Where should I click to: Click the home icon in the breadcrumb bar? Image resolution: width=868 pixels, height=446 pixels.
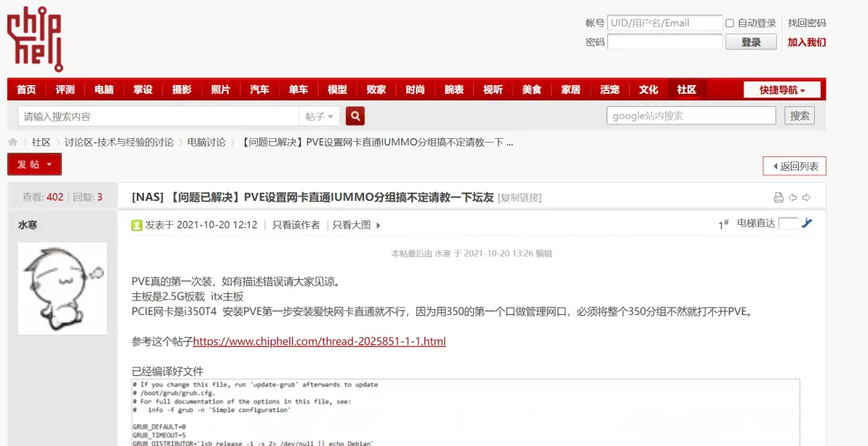click(12, 142)
